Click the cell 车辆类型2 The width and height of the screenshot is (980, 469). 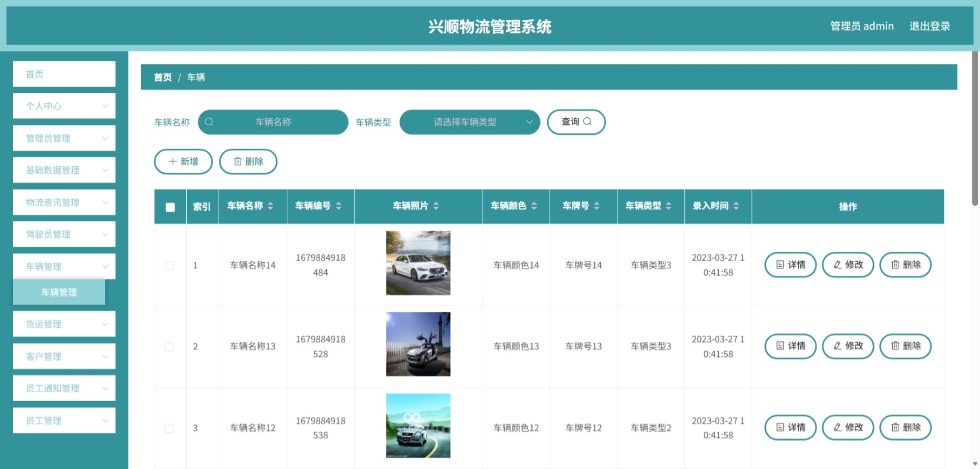click(651, 428)
